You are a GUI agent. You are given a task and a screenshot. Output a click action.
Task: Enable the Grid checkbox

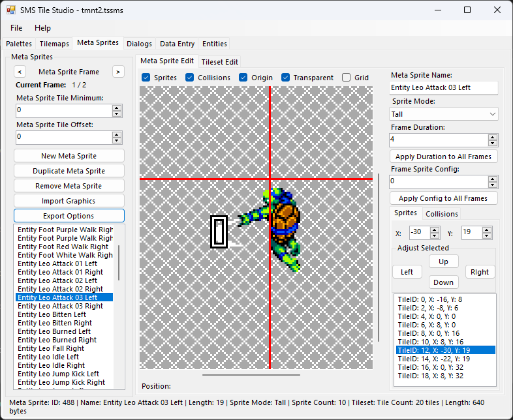click(346, 78)
